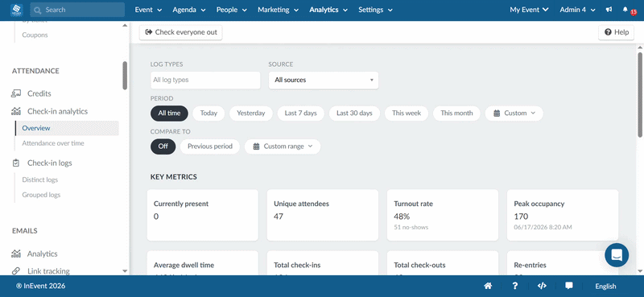Open the All sources dropdown
This screenshot has width=644, height=297.
pos(324,80)
